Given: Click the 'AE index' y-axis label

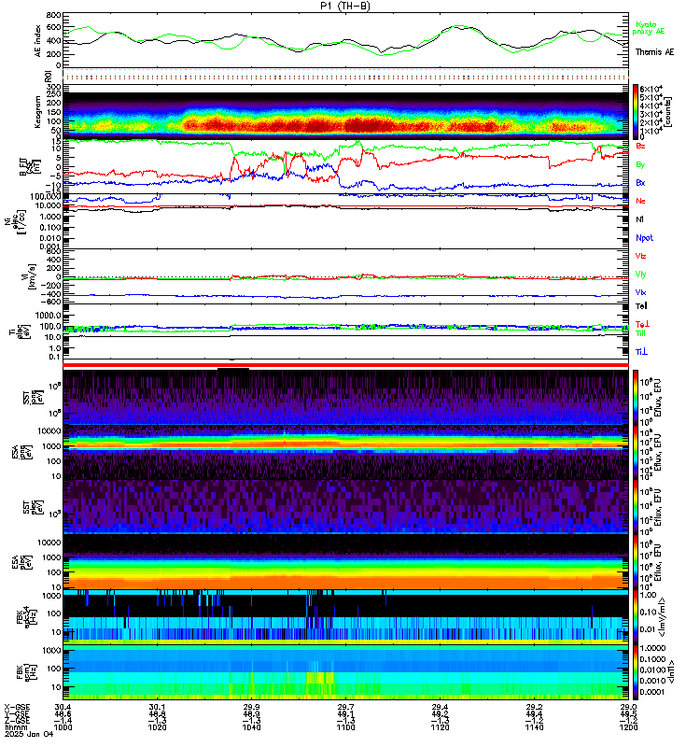Looking at the screenshot, I should click(x=37, y=41).
